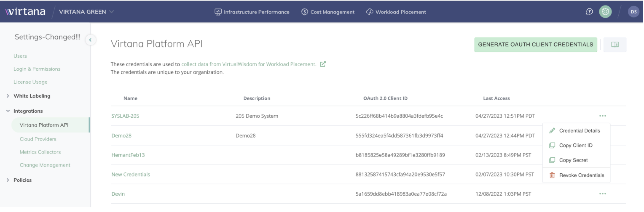Click the settings gear icon

point(605,12)
